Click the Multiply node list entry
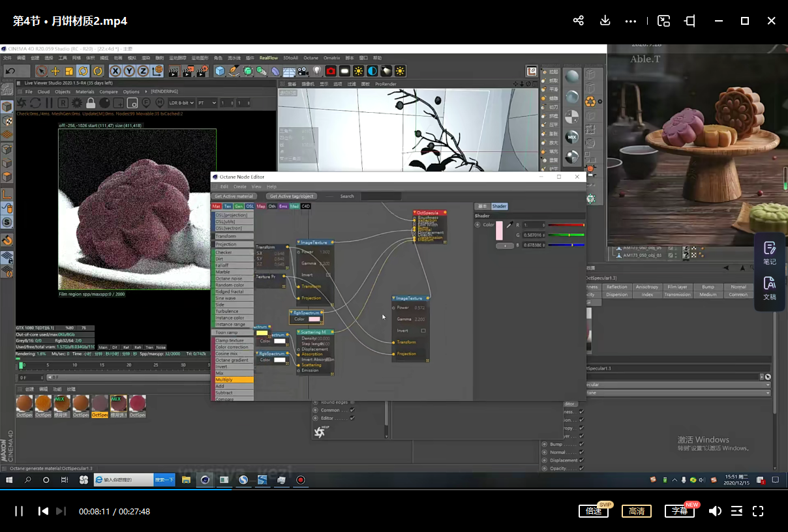 tap(234, 379)
